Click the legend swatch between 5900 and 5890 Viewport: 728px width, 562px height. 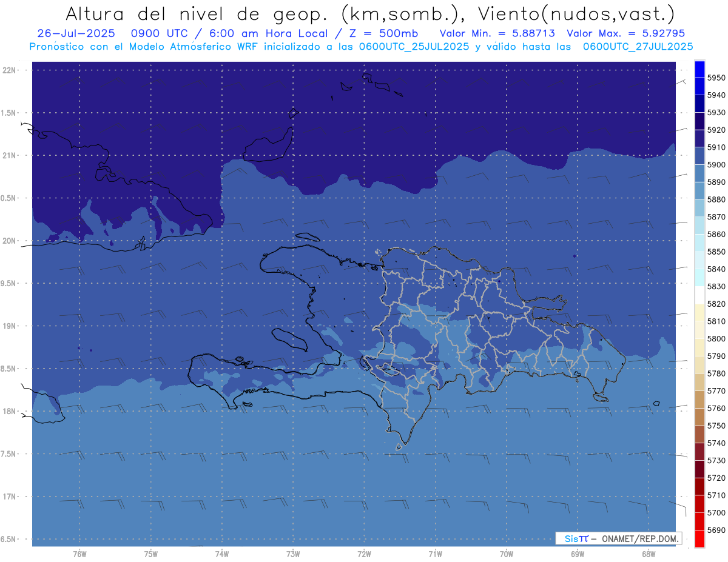click(699, 173)
